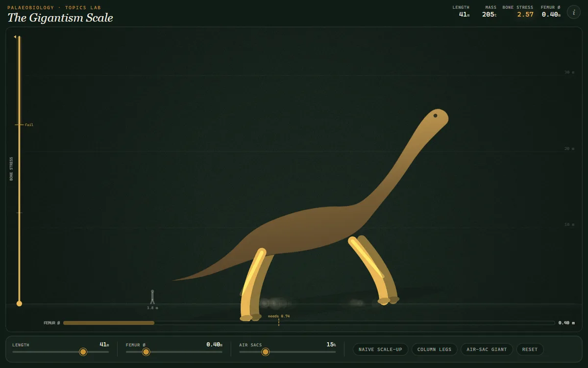Click the Length readout 41m in header
588x368 pixels.
(464, 14)
